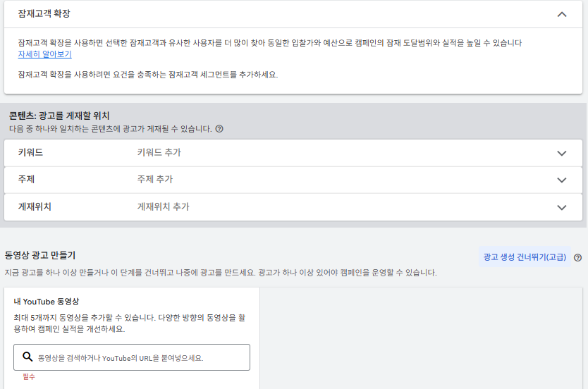Open the 자세히 알아보기 link
The height and width of the screenshot is (389, 588).
click(x=44, y=54)
